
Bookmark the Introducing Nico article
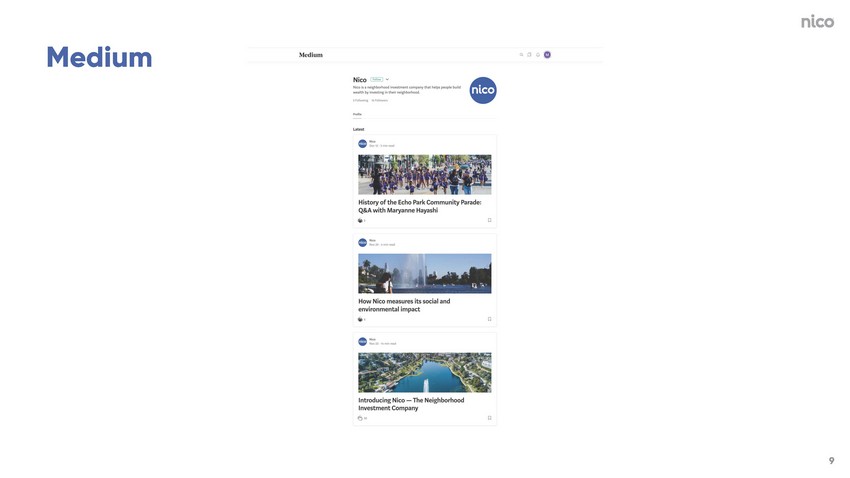[x=490, y=418]
